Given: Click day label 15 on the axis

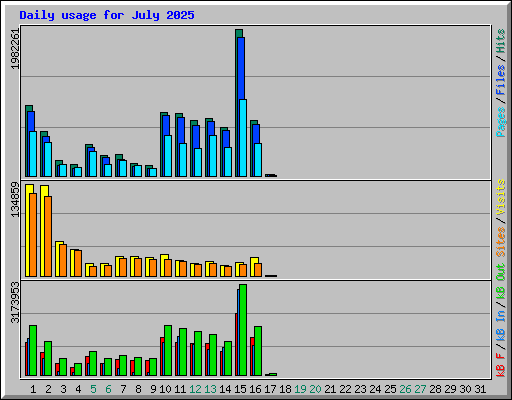Looking at the screenshot, I should pyautogui.click(x=240, y=389).
